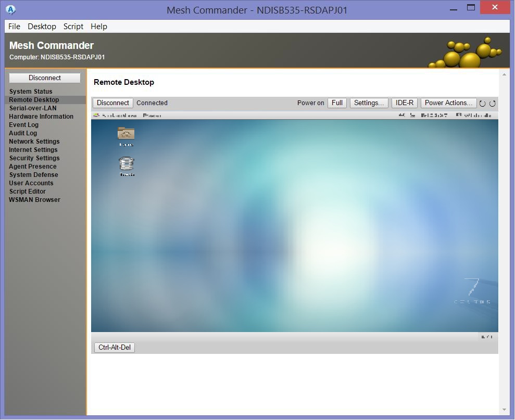Click the network icon in remote top panel
515x420 pixels.
[x=413, y=115]
